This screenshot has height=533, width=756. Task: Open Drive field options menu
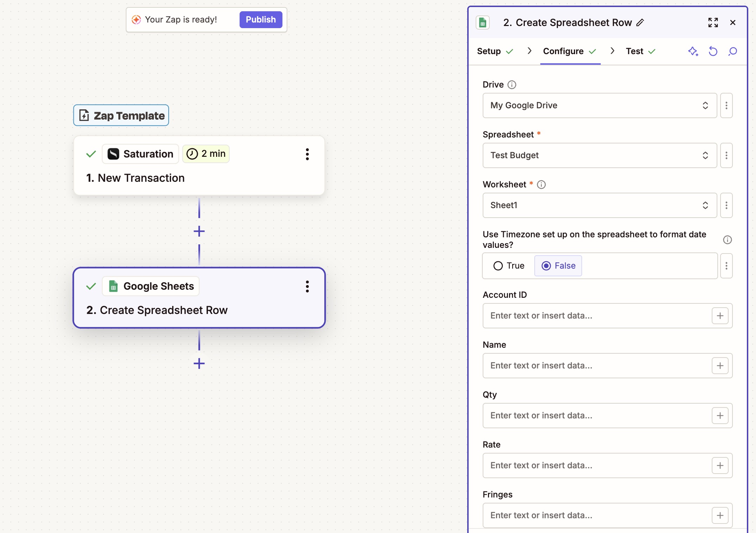pos(726,105)
